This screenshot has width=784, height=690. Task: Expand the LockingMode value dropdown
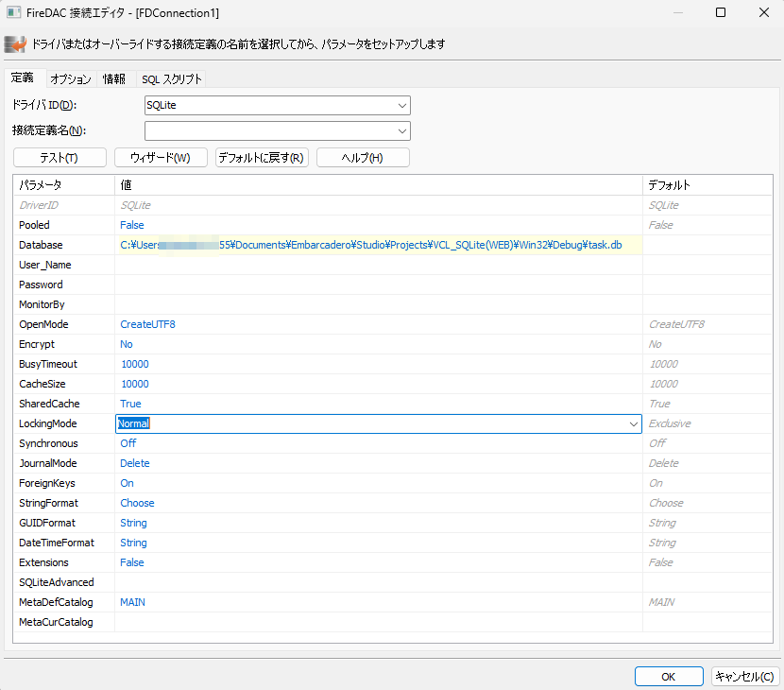click(634, 423)
